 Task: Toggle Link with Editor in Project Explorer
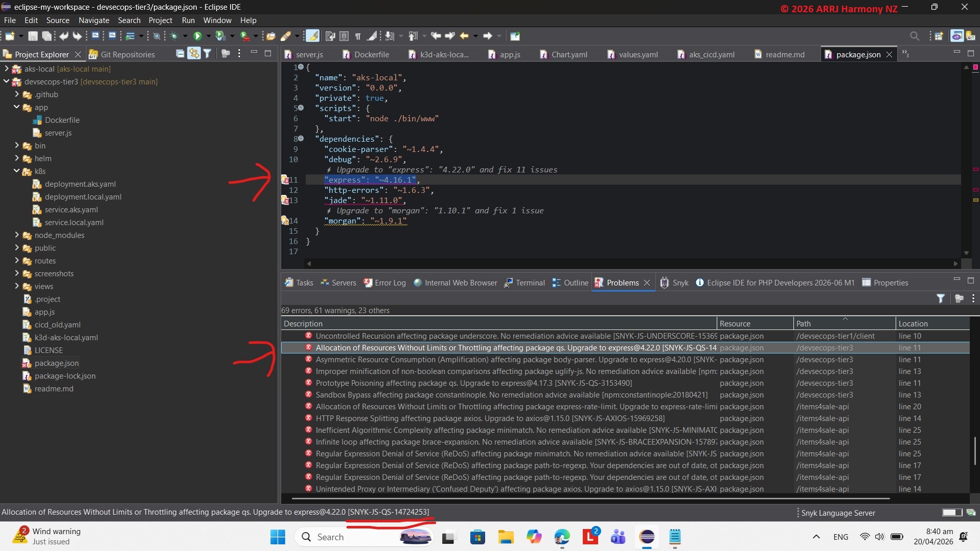click(194, 54)
